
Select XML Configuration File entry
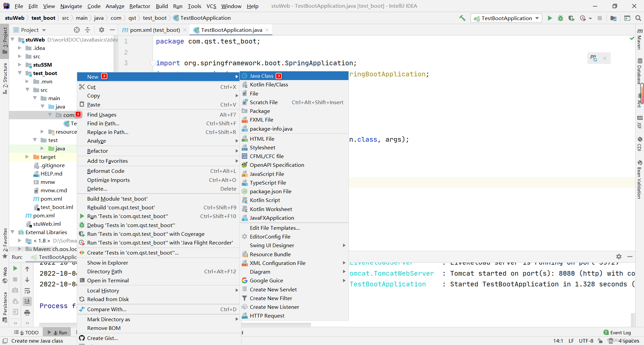point(294,263)
